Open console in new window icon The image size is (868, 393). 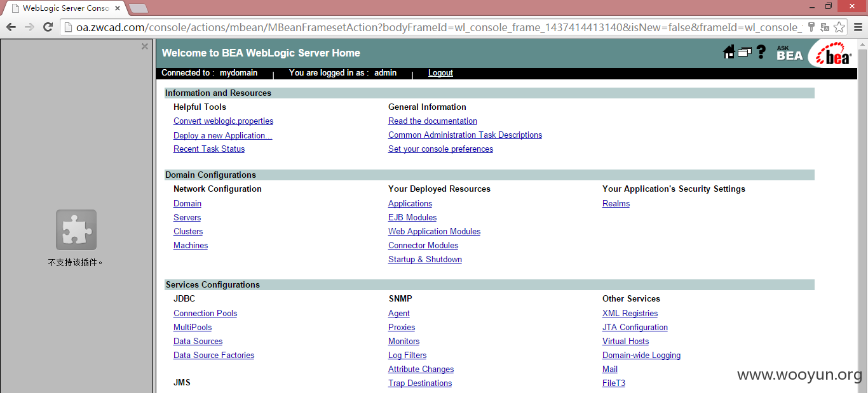[x=744, y=52]
